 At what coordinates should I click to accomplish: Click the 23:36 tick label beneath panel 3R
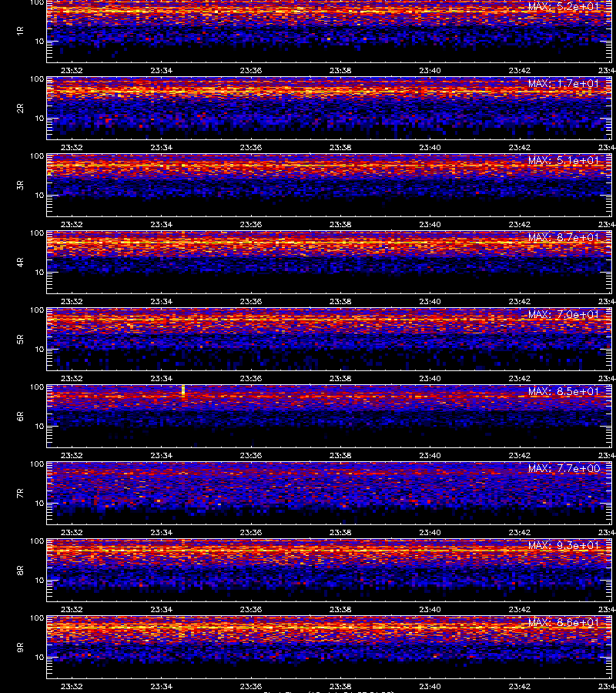251,224
